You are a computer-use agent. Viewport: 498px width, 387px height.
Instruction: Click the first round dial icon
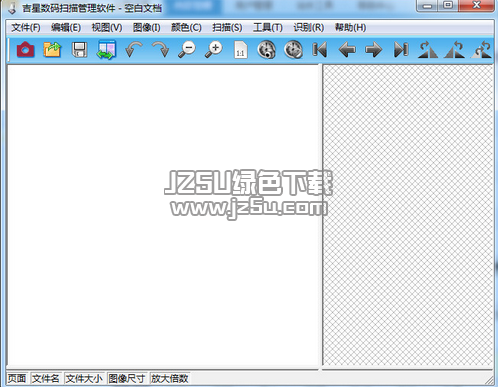pyautogui.click(x=266, y=50)
